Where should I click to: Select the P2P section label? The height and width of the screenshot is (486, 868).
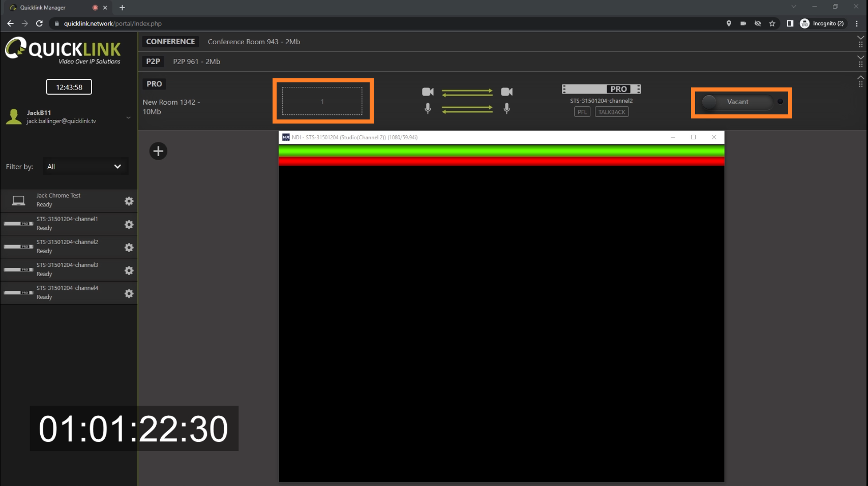coord(153,62)
